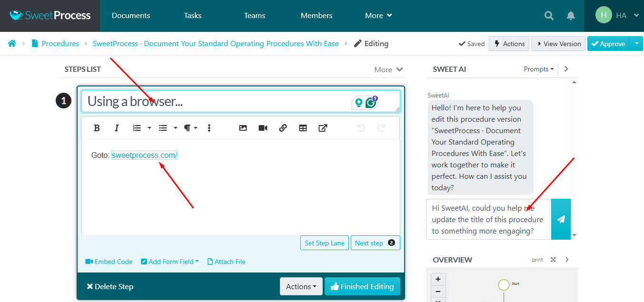Open the step Actions dropdown
The width and height of the screenshot is (644, 302).
pos(301,286)
